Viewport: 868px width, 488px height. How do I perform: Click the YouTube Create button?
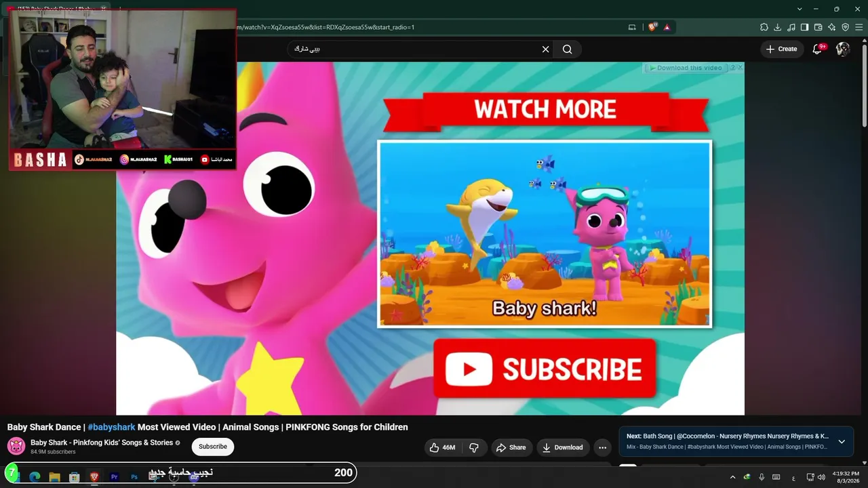tap(782, 49)
